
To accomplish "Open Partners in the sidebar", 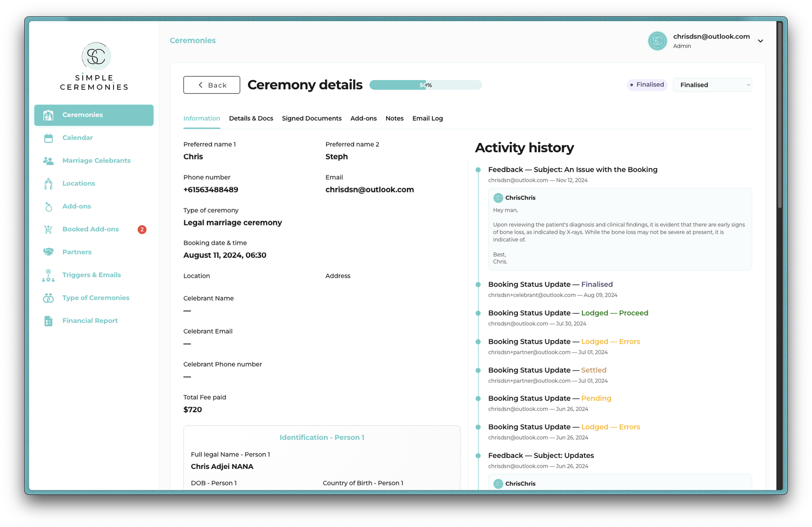I will [94, 252].
